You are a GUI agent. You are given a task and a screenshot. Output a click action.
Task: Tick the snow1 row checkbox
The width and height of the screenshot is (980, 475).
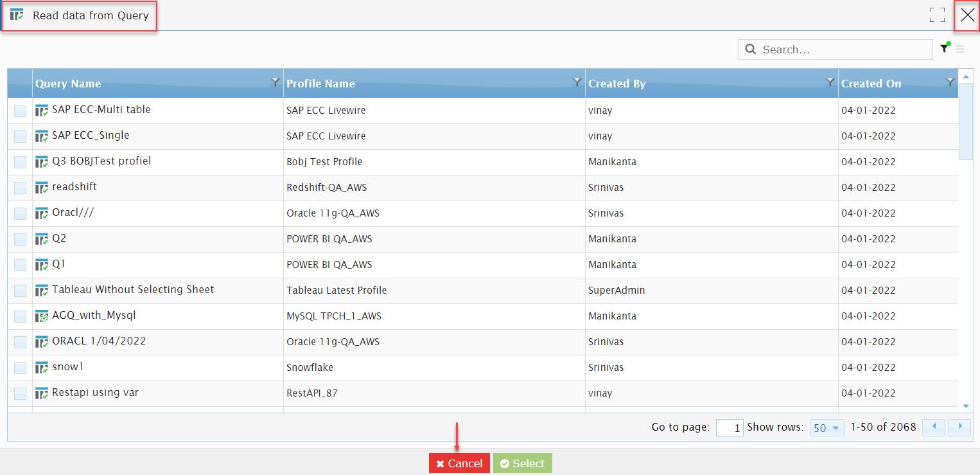click(20, 368)
